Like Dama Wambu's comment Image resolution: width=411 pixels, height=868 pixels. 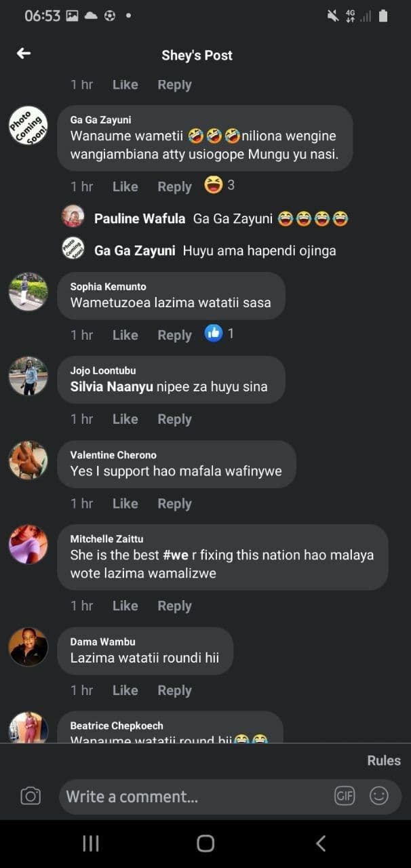pyautogui.click(x=125, y=690)
